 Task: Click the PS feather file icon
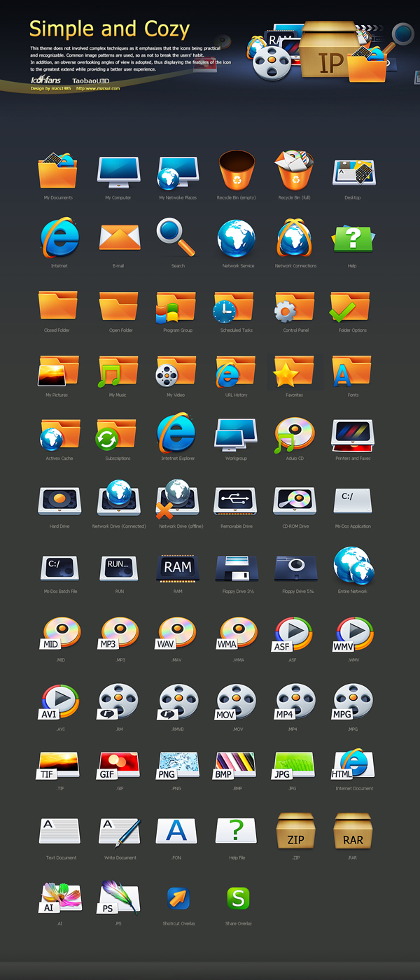pos(118,898)
